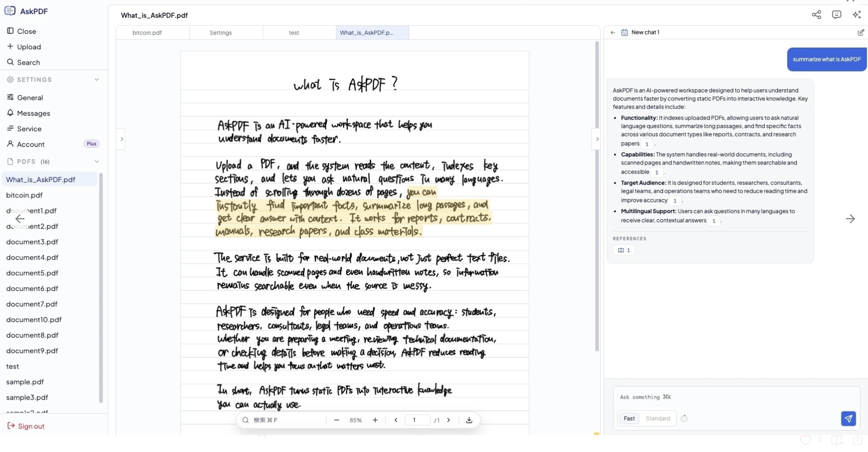Image resolution: width=868 pixels, height=452 pixels.
Task: Click the send message paper-plane button
Action: 848,418
